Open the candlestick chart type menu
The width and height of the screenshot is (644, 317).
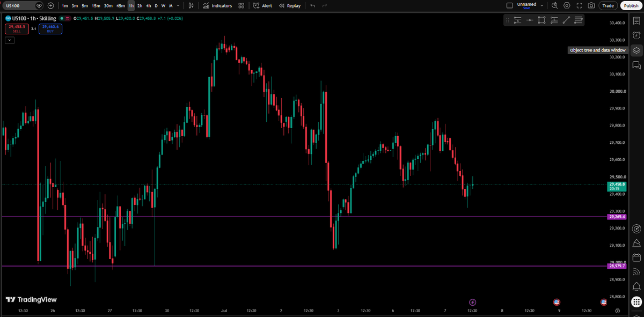pyautogui.click(x=192, y=5)
